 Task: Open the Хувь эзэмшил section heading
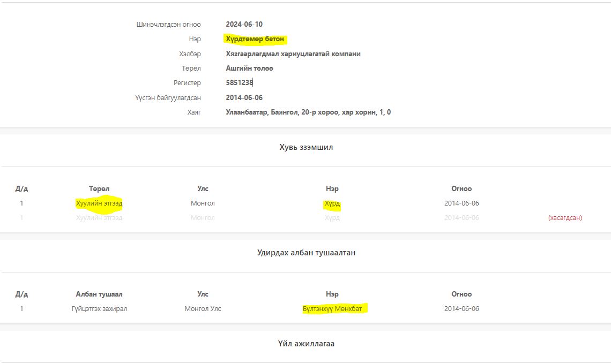point(306,147)
